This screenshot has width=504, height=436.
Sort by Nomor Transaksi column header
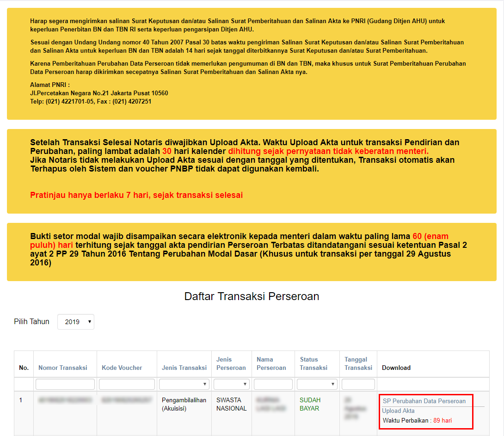63,368
